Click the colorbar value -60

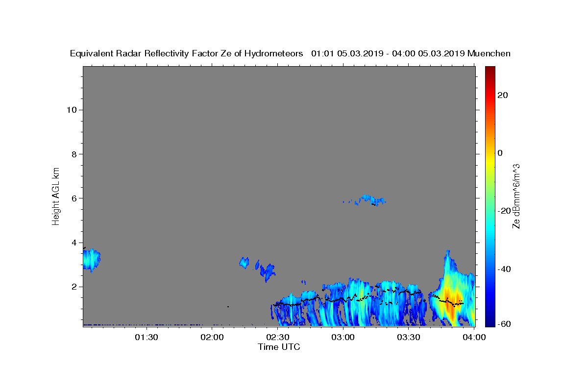coord(504,323)
